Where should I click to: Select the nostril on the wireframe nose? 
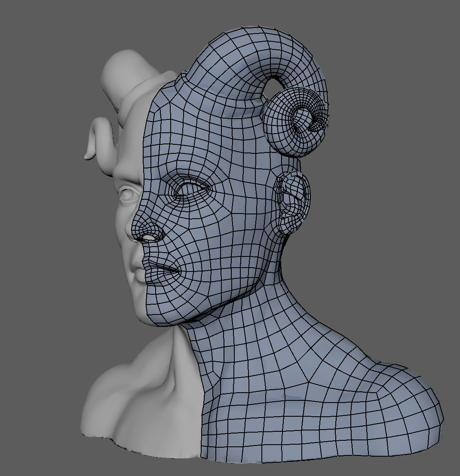tap(148, 238)
